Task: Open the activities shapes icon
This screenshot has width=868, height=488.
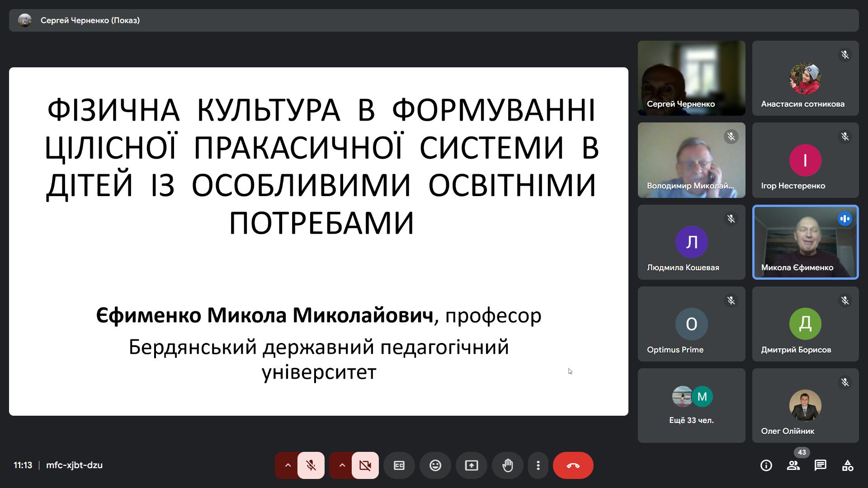Action: pyautogui.click(x=847, y=465)
